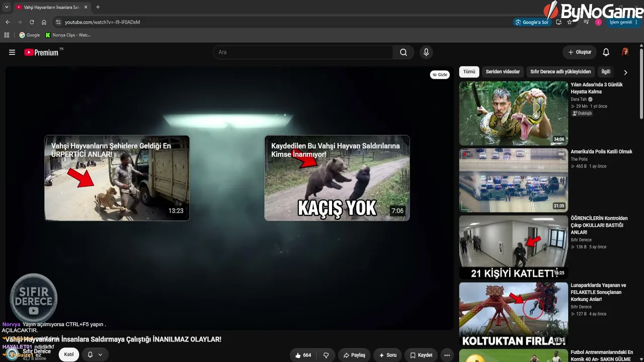Click the search magnifier button
Screen dimensions: 644x362
tap(404, 52)
